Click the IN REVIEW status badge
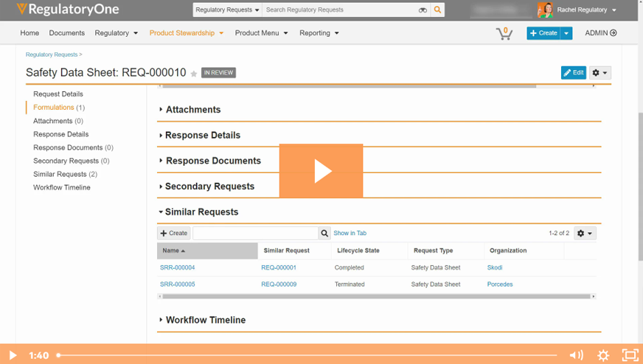643x364 pixels. [218, 72]
